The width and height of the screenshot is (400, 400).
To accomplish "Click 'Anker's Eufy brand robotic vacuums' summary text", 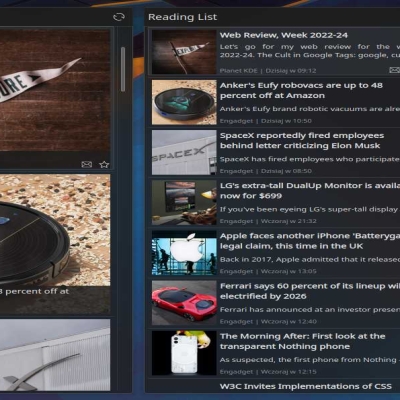I will pyautogui.click(x=310, y=109).
